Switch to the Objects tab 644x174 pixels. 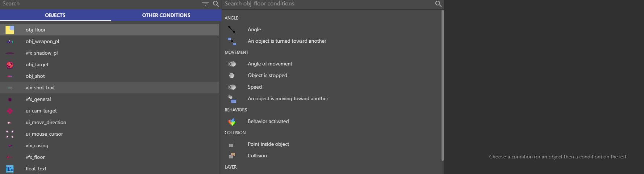(55, 15)
